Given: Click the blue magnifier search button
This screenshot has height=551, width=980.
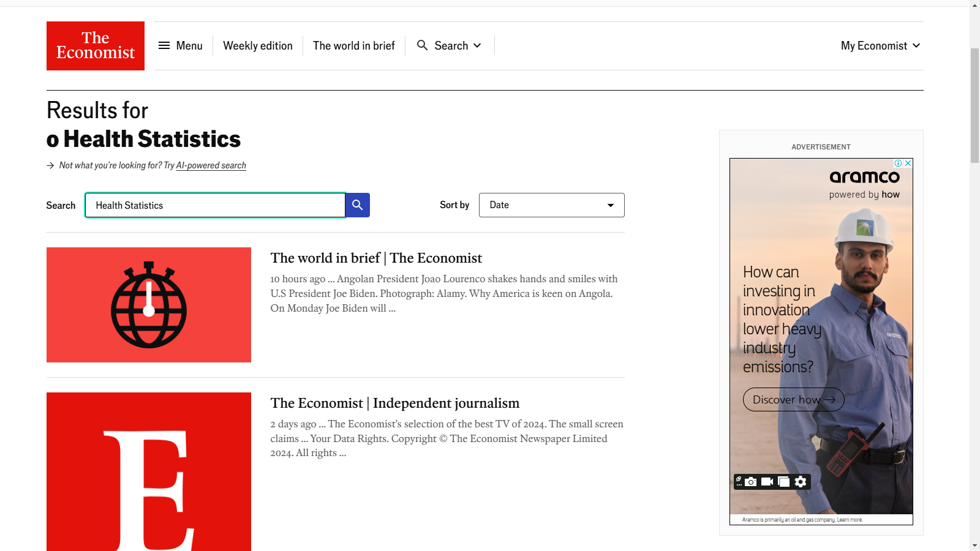Looking at the screenshot, I should click(358, 205).
